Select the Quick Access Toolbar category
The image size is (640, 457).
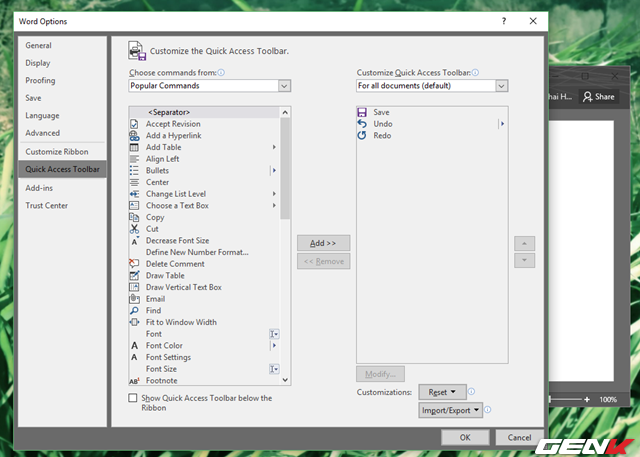pos(62,169)
